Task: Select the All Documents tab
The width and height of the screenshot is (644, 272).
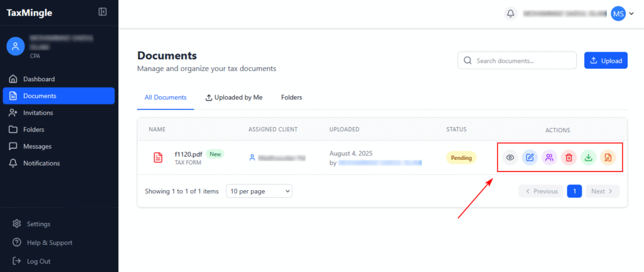Action: click(x=165, y=98)
